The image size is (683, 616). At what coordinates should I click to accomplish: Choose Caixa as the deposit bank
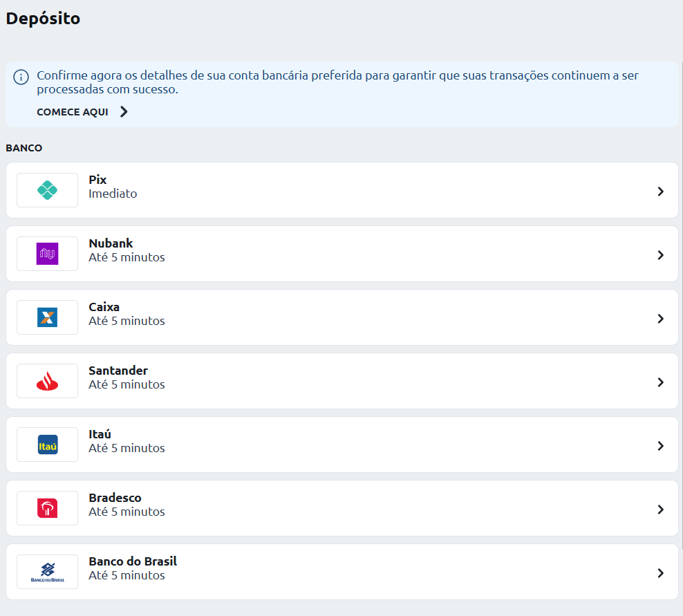click(104, 307)
